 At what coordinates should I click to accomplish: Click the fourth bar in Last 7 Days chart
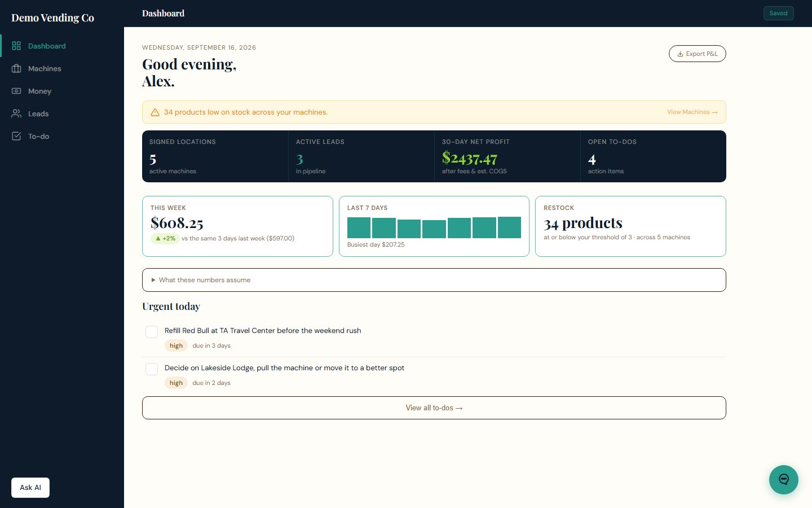tap(434, 229)
